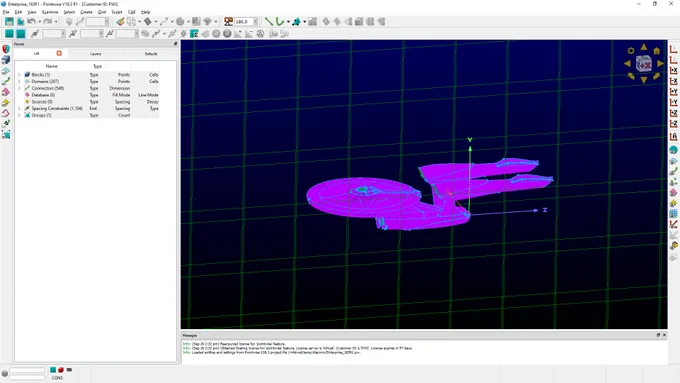Click the cube at the view navigator center
Screen dimensions: 680x383
point(644,64)
